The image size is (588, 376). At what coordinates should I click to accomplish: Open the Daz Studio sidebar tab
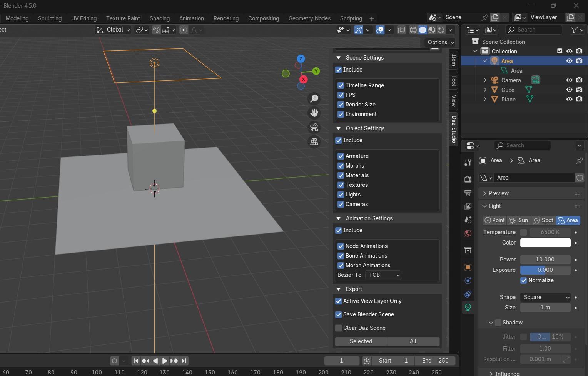454,129
